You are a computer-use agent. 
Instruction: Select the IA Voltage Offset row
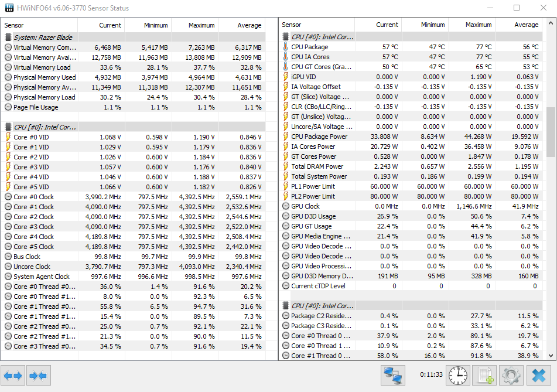tap(411, 87)
